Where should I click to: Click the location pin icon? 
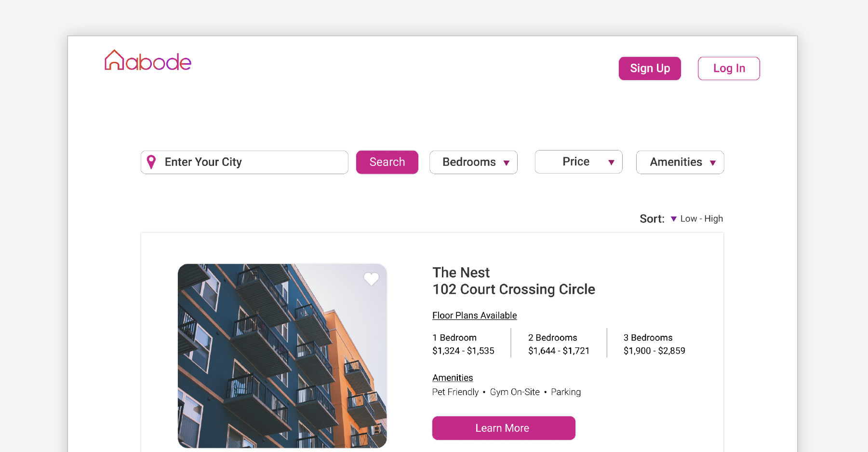[x=151, y=162]
